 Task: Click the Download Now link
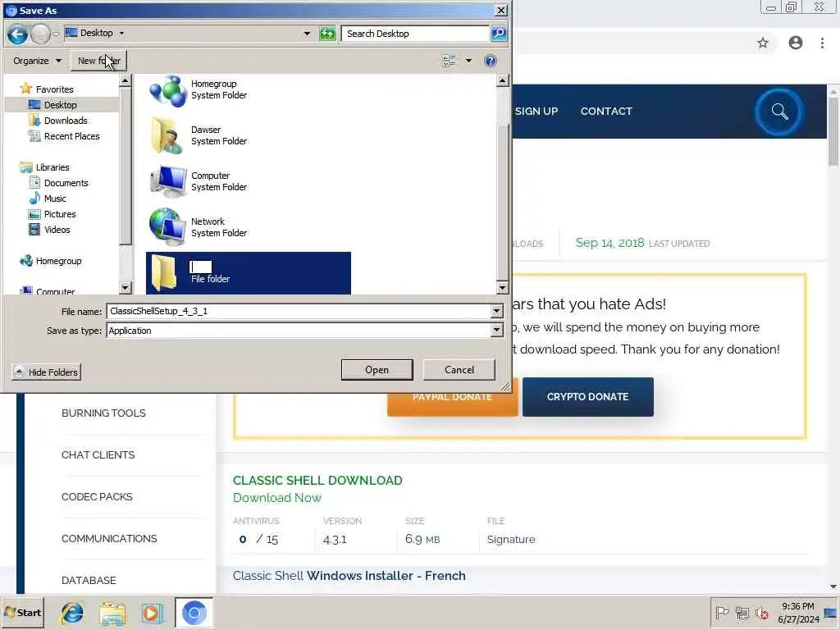pos(277,498)
